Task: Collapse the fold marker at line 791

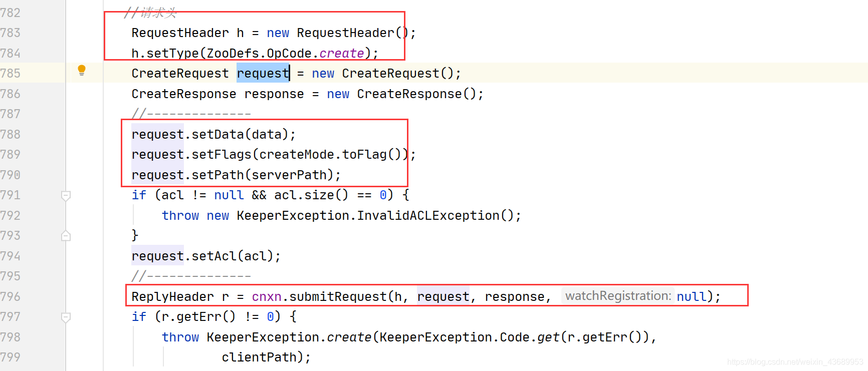Action: pos(66,195)
